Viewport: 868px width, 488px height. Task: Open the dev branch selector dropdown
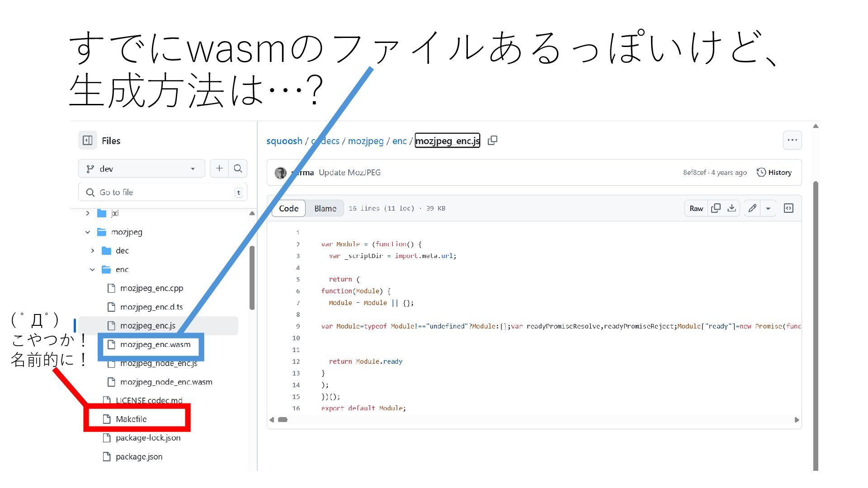coord(142,169)
